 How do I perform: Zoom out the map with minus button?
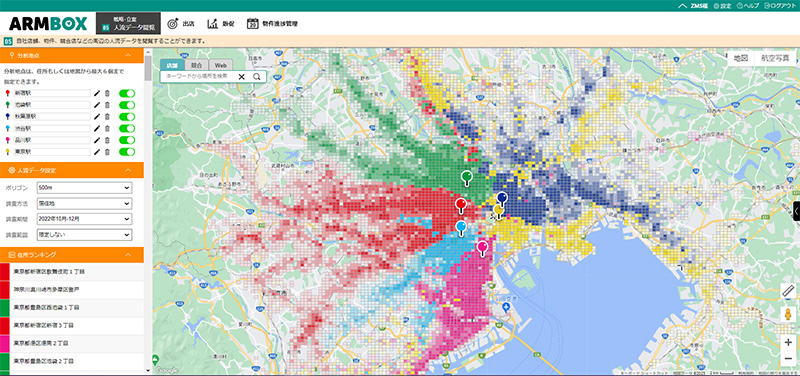[788, 359]
